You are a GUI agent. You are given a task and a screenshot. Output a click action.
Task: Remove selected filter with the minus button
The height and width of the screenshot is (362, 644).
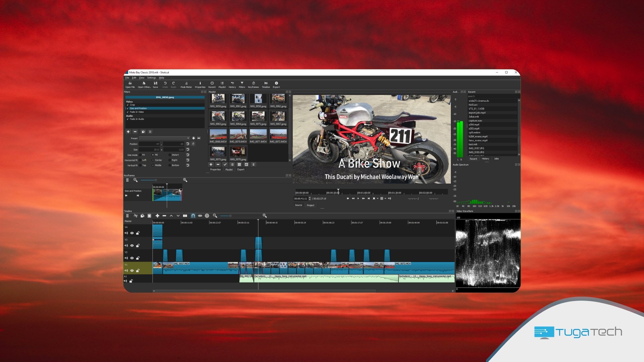(135, 132)
